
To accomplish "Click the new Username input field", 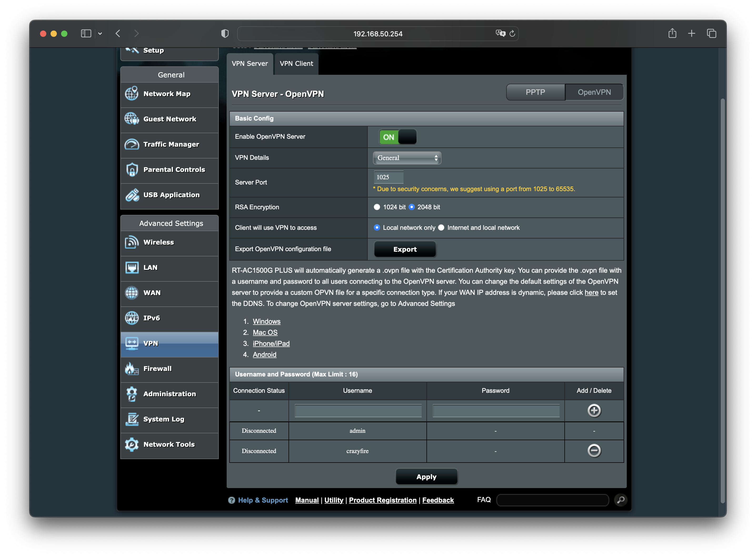I will pos(358,411).
